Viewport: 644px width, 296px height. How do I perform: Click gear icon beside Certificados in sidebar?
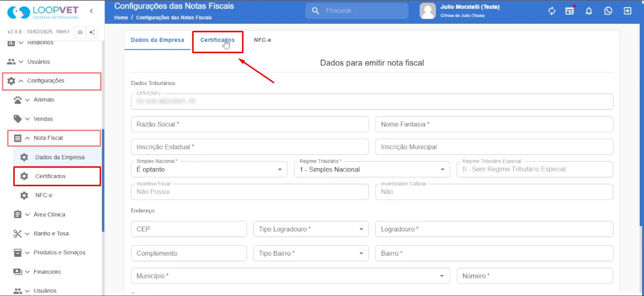point(24,176)
